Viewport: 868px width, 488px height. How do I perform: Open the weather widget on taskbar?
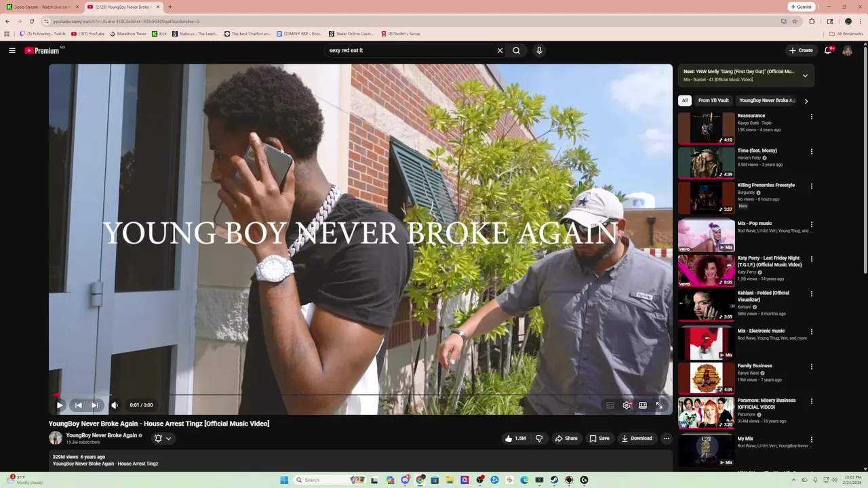click(25, 480)
